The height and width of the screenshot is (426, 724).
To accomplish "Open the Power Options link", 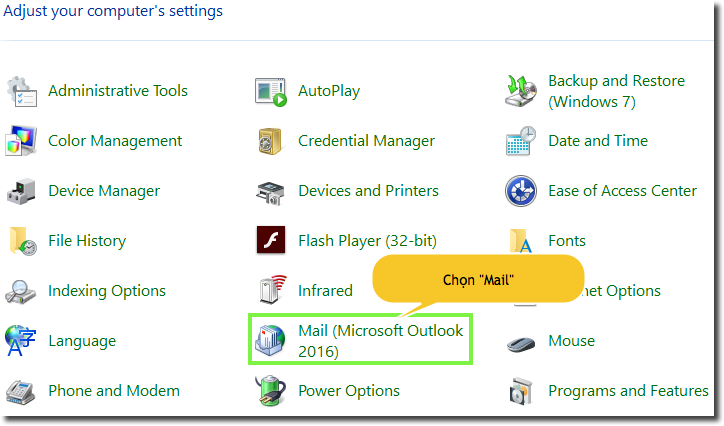I will [x=349, y=391].
